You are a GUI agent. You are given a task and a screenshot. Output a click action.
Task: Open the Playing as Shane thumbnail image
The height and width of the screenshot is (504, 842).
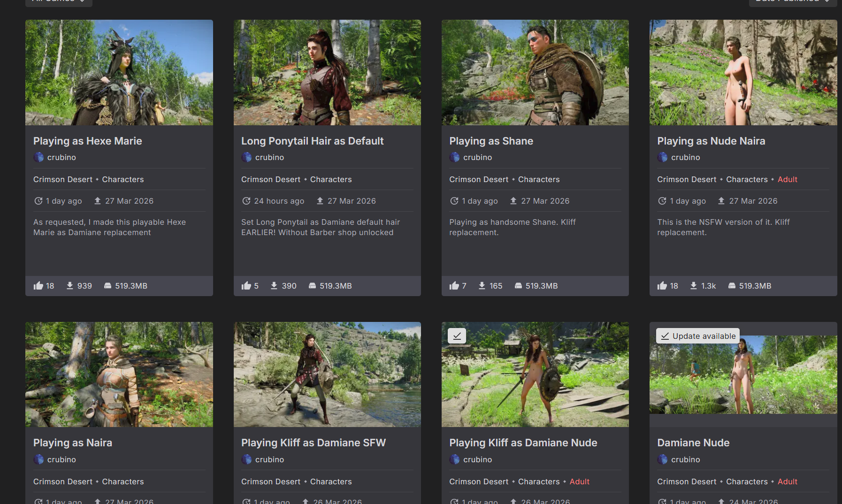535,72
